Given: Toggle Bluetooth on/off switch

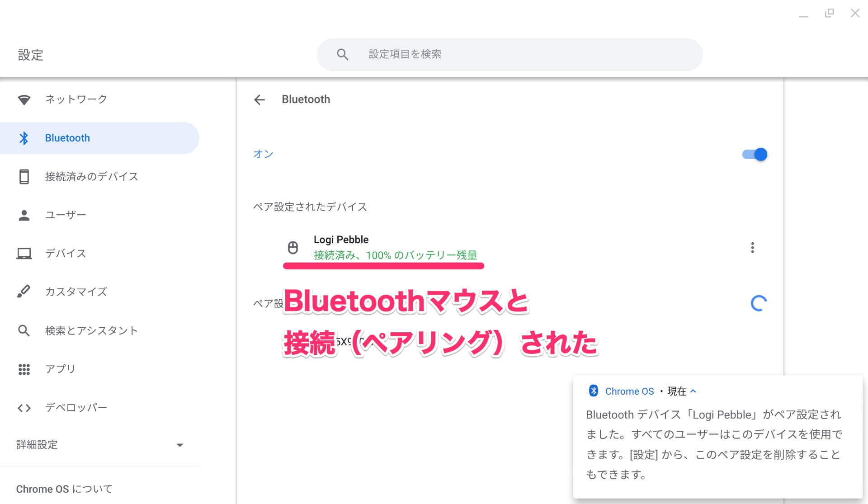Looking at the screenshot, I should [754, 154].
